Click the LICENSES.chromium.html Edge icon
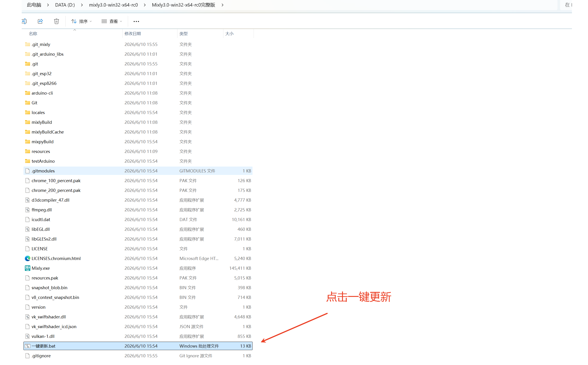 (x=28, y=258)
